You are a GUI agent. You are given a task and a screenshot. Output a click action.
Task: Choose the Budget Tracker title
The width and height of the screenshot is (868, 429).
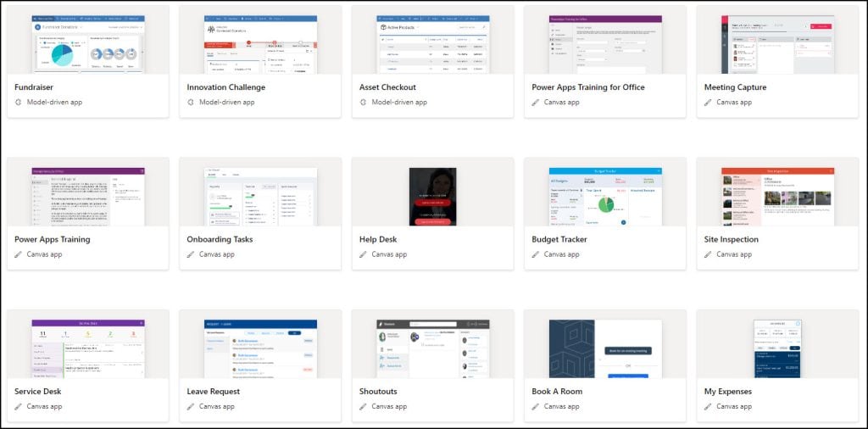pyautogui.click(x=559, y=240)
